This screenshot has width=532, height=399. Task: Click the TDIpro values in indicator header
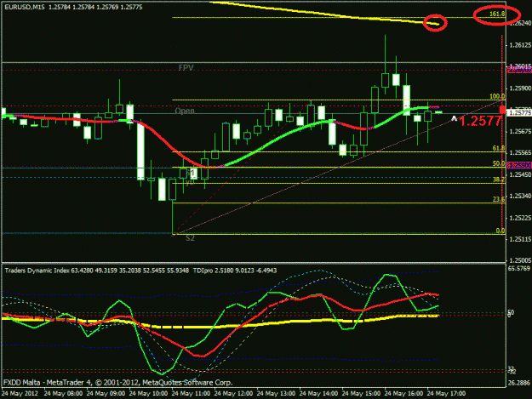click(x=235, y=271)
